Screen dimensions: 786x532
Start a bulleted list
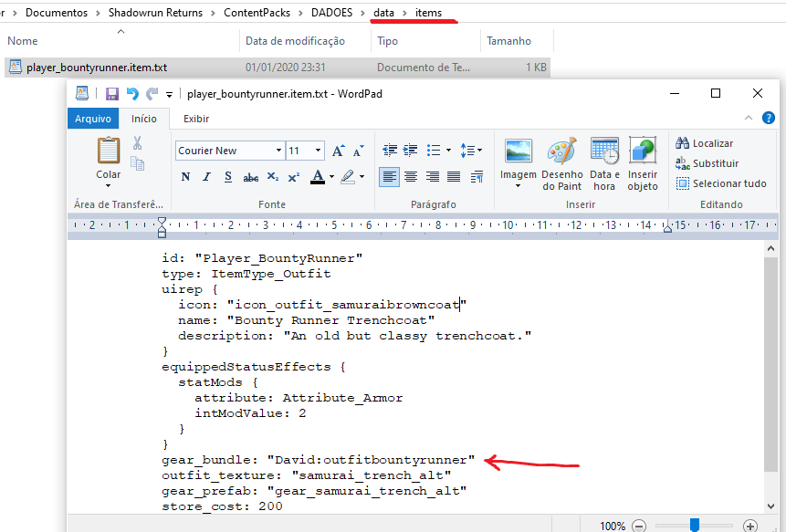pos(434,150)
